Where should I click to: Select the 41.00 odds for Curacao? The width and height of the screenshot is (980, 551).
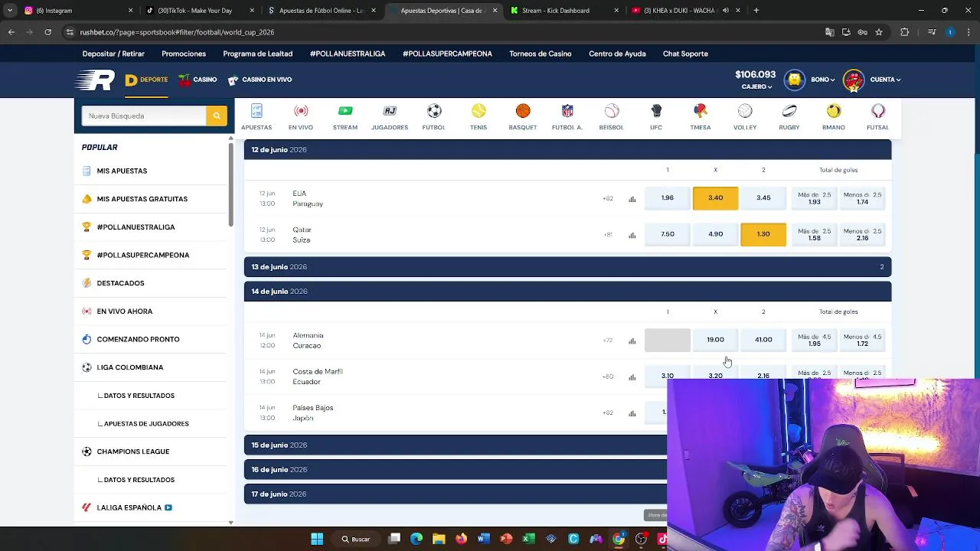pyautogui.click(x=763, y=339)
